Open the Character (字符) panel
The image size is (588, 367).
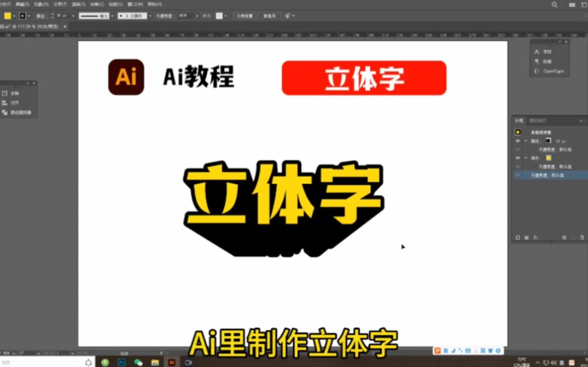(547, 51)
